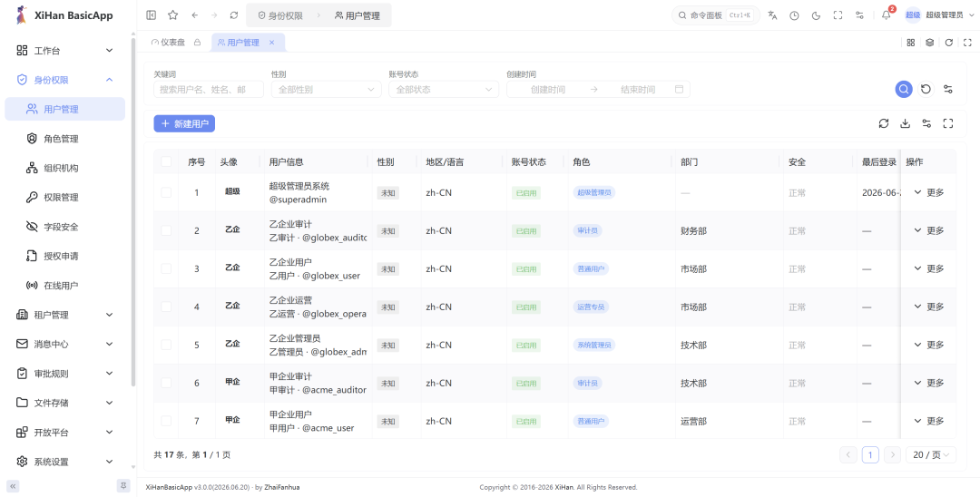This screenshot has width=980, height=497.
Task: Open tab grid view icon
Action: click(x=911, y=43)
